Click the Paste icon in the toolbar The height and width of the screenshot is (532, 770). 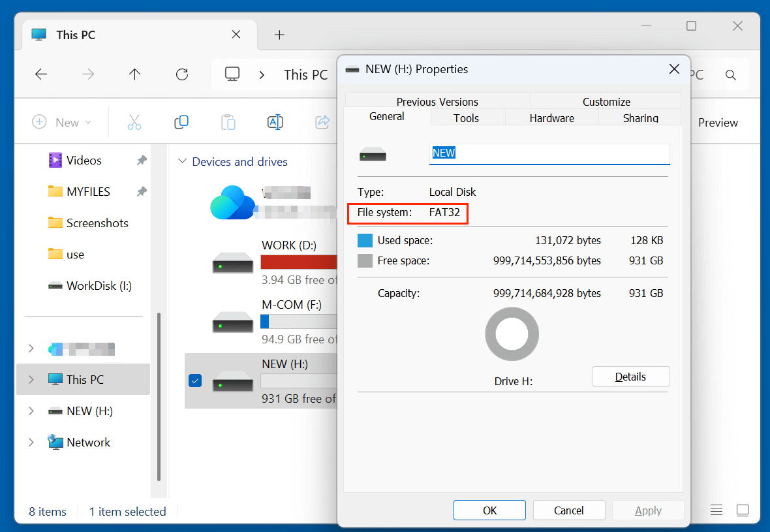(x=228, y=121)
